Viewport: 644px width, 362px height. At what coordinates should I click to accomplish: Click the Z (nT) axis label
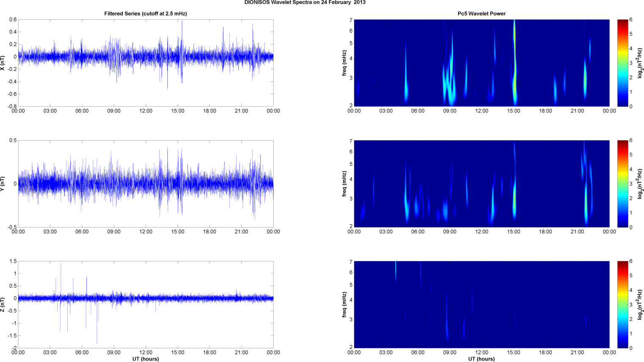point(3,304)
